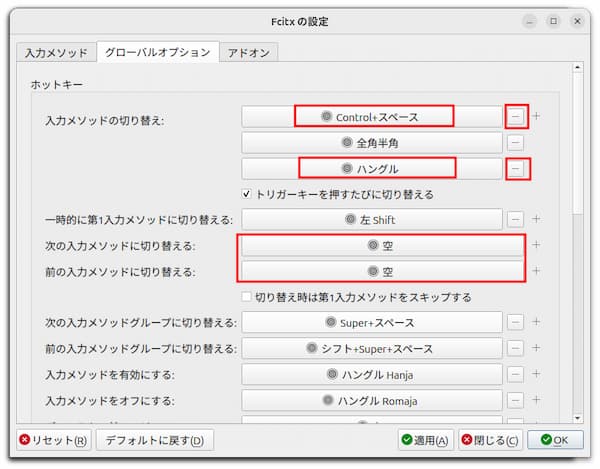Set hotkey for 前の入力メソッドに切り替える (空)
600x469 pixels.
(382, 271)
